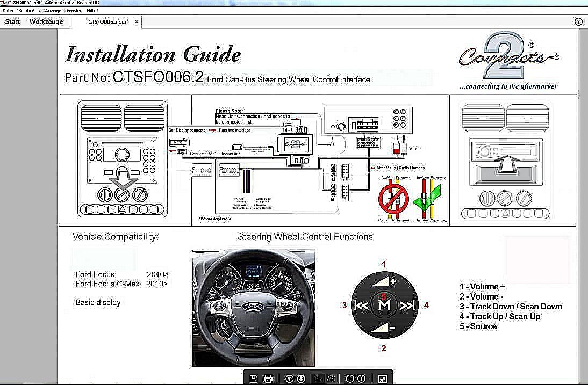Image resolution: width=588 pixels, height=385 pixels.
Task: Click the "1 - Volume +" legend entry
Action: (x=482, y=287)
